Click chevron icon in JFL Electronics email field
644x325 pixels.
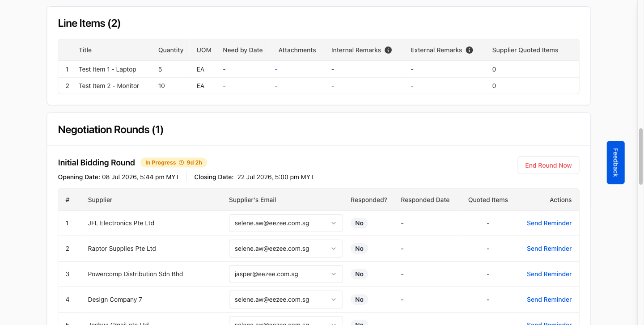tap(334, 223)
